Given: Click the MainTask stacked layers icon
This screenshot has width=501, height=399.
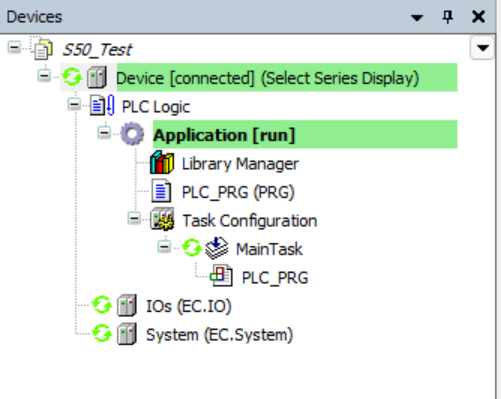Looking at the screenshot, I should click(217, 248).
